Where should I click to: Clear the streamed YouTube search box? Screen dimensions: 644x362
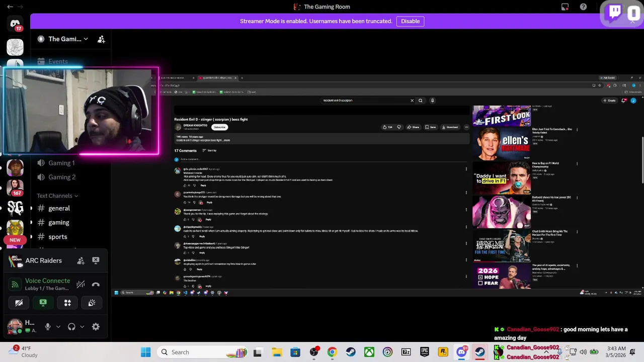[x=412, y=100]
